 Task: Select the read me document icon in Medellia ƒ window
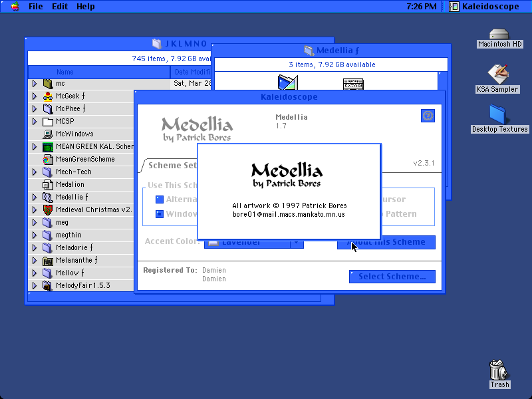point(353,84)
